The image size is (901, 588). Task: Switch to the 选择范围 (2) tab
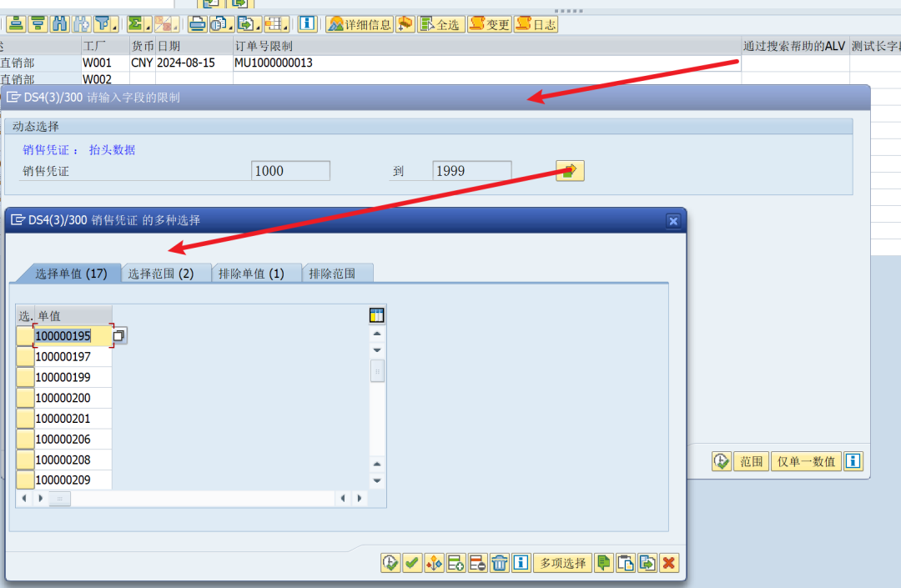[x=165, y=274]
